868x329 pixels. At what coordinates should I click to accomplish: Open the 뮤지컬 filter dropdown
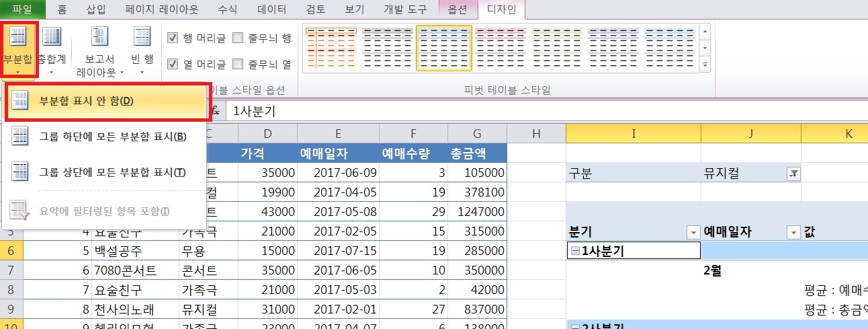pyautogui.click(x=793, y=174)
